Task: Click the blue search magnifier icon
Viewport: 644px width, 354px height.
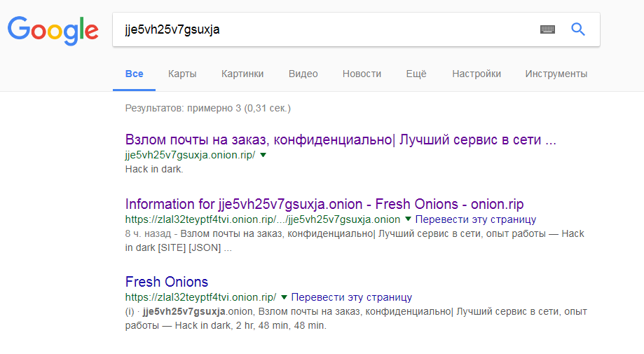Action: point(578,29)
